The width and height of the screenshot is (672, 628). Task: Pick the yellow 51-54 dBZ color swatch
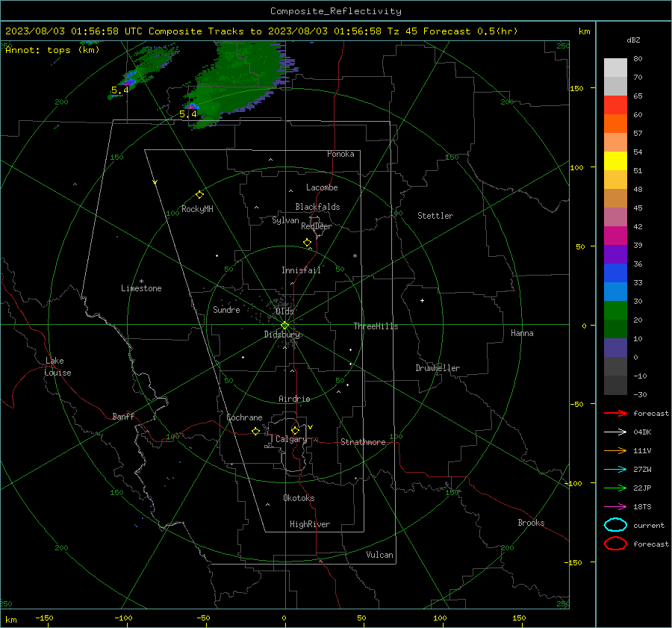[615, 161]
